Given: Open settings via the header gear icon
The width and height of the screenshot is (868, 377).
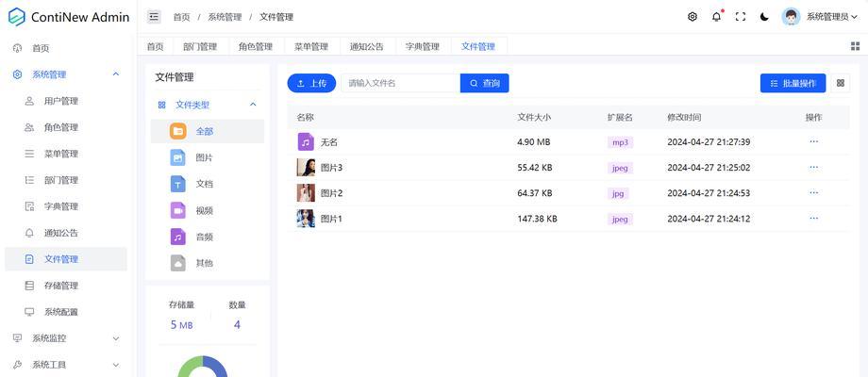Looking at the screenshot, I should tap(692, 17).
